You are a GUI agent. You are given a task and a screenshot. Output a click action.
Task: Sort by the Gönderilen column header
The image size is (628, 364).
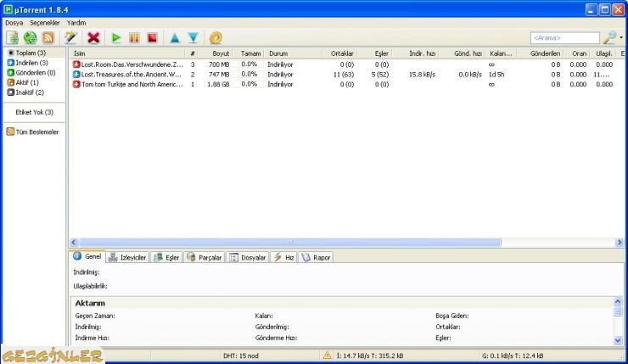coord(540,53)
